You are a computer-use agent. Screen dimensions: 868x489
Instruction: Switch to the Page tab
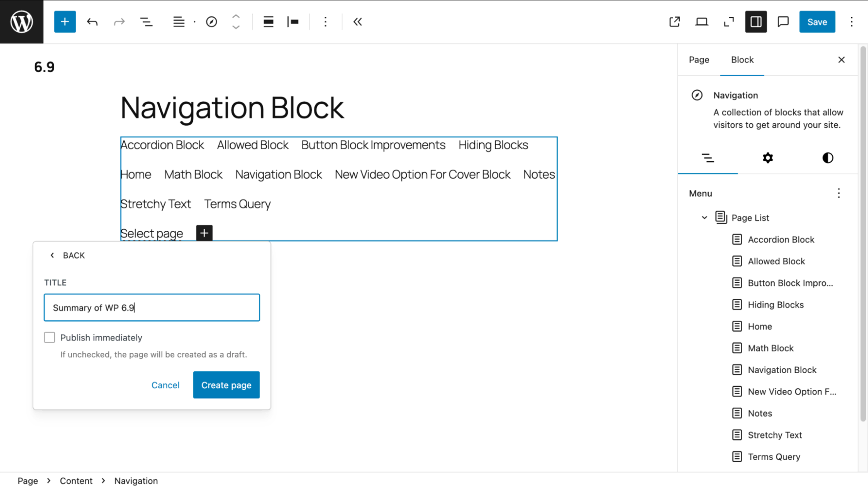point(699,59)
